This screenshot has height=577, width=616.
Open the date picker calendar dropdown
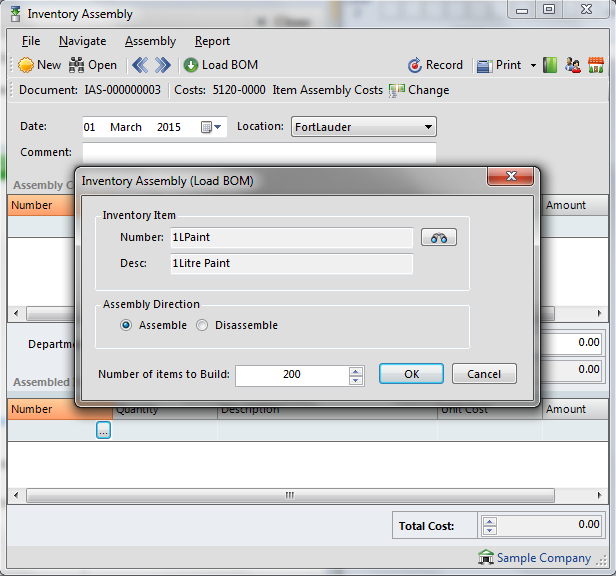212,127
